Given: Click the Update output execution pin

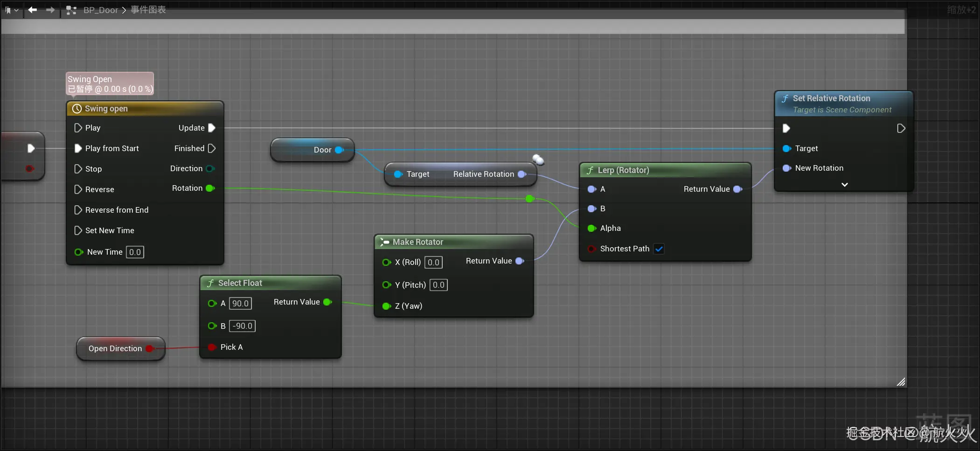Looking at the screenshot, I should point(212,128).
